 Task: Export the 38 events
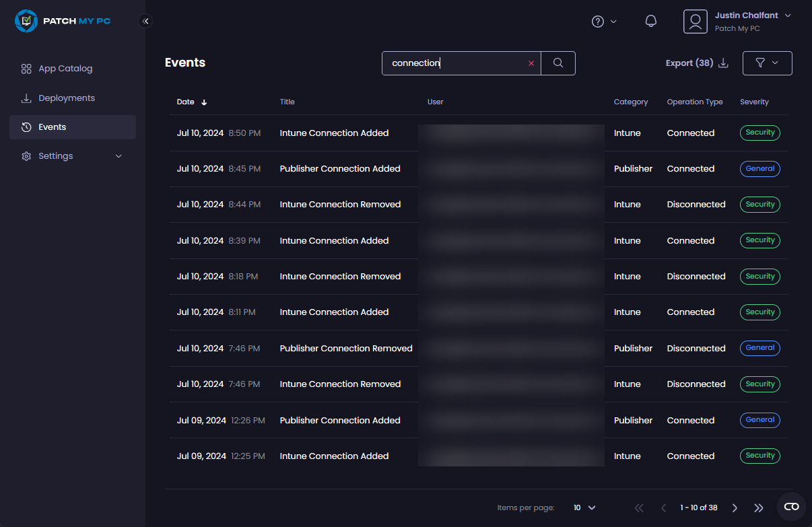point(697,63)
